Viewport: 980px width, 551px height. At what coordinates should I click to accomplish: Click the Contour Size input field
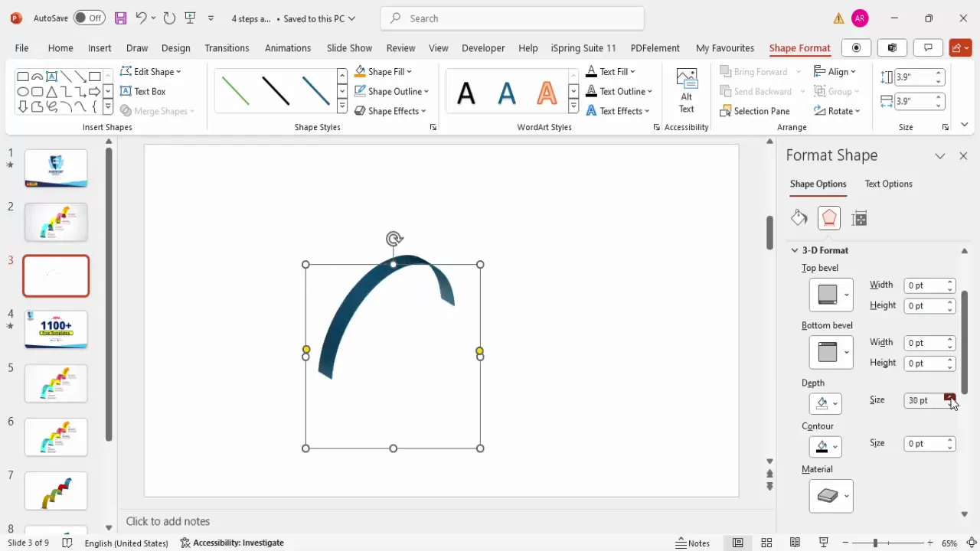(x=924, y=443)
